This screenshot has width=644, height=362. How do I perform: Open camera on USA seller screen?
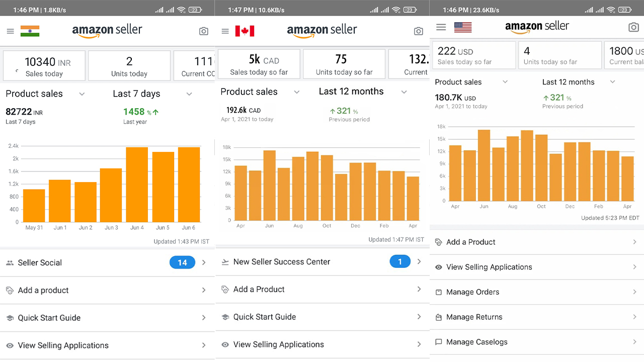click(x=634, y=27)
